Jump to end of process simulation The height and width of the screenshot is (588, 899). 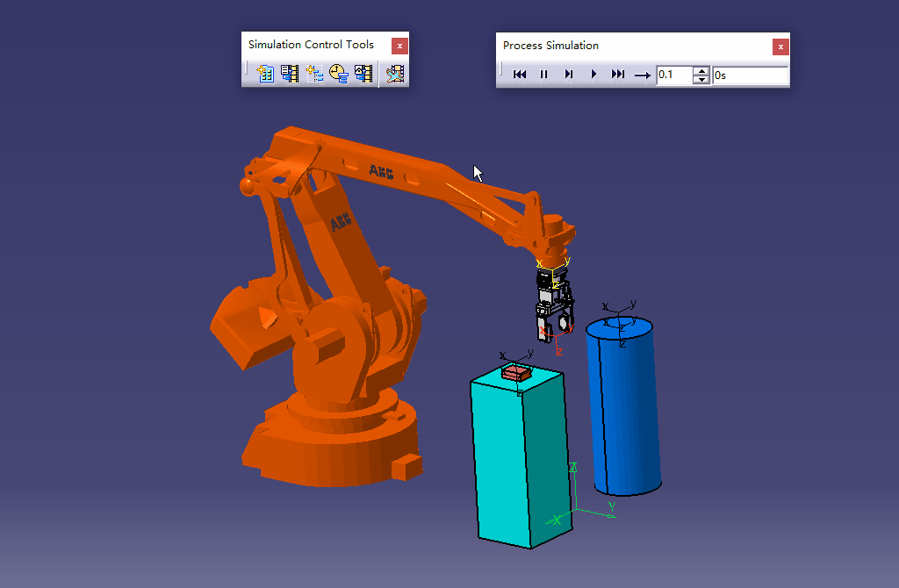click(x=618, y=75)
